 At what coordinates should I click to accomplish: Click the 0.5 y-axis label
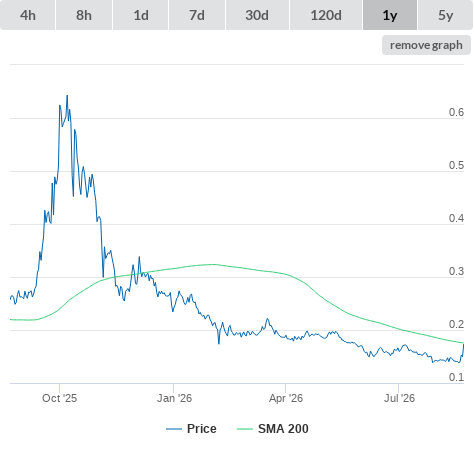tap(456, 165)
